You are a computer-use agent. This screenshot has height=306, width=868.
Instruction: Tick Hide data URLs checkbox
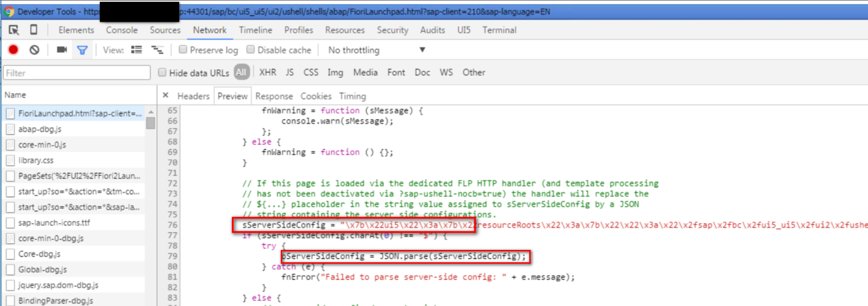coord(162,72)
